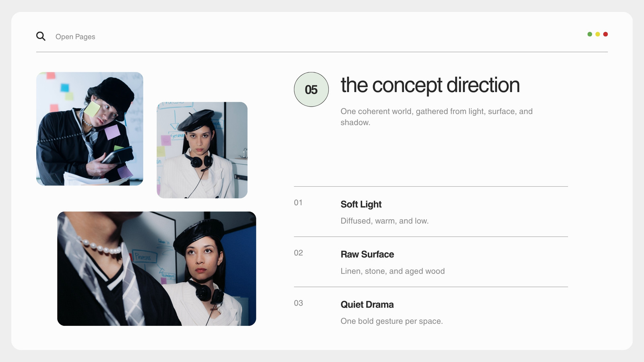644x362 pixels.
Task: Click the green dot at top right
Action: 590,34
